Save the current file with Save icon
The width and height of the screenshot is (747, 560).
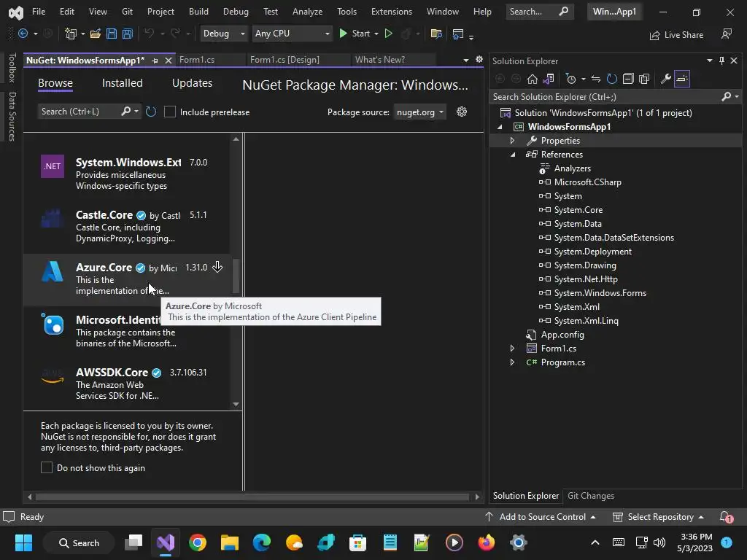pyautogui.click(x=112, y=34)
